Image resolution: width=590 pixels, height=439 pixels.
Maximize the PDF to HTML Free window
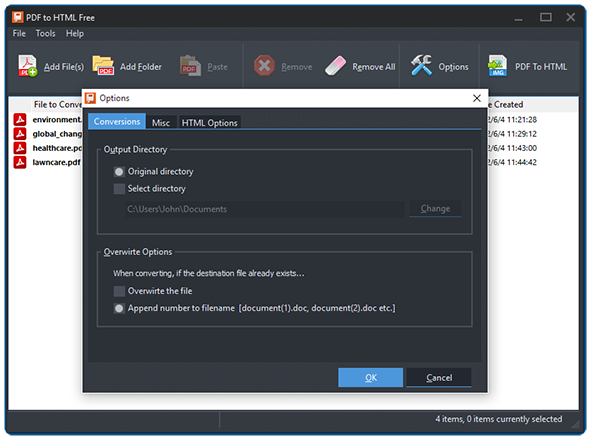click(546, 17)
